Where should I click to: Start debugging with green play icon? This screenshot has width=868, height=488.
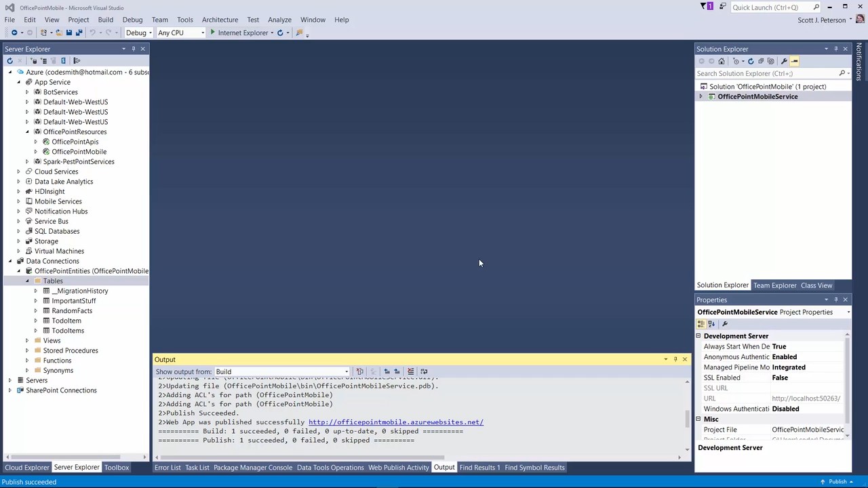tap(212, 32)
